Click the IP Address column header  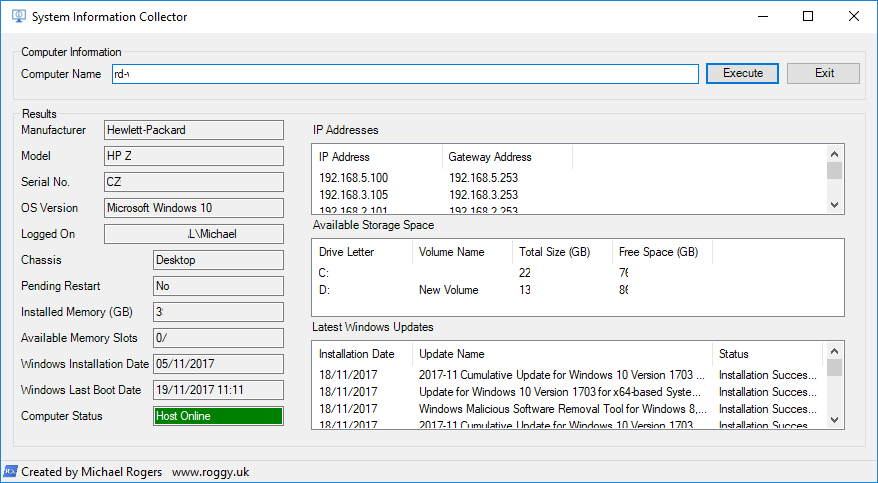(x=377, y=157)
